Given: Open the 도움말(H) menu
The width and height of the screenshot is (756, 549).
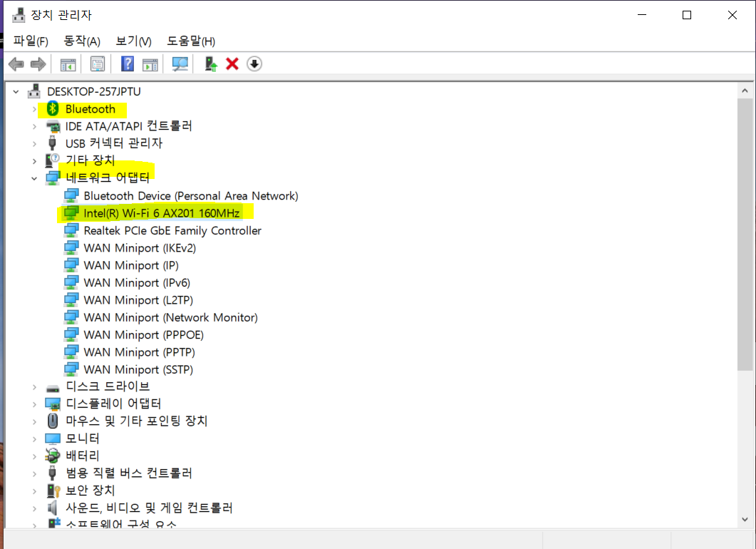Looking at the screenshot, I should tap(191, 41).
